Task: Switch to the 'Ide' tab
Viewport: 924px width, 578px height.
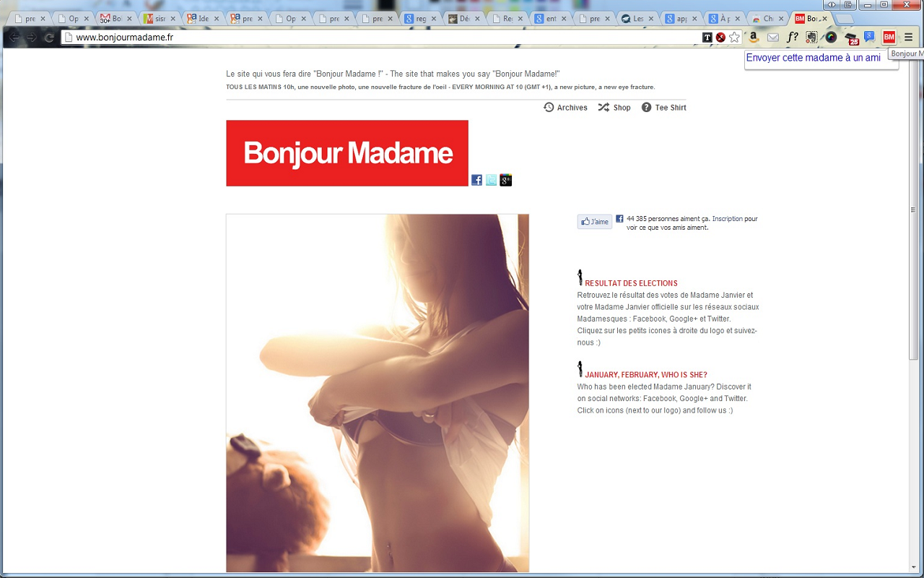Action: pos(204,19)
